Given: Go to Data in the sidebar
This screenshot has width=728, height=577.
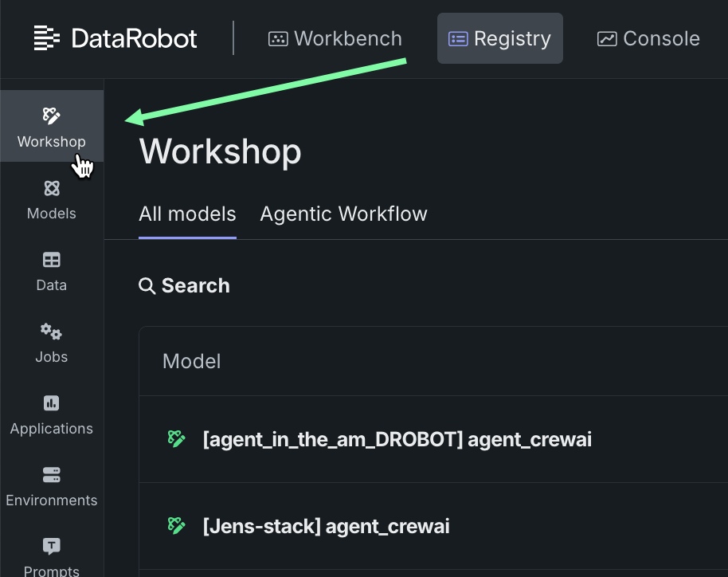Looking at the screenshot, I should (x=52, y=271).
